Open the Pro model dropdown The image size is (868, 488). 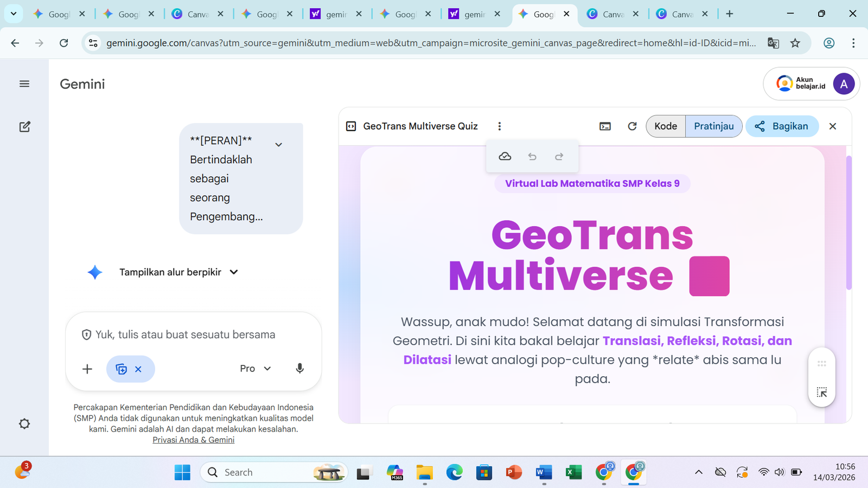pyautogui.click(x=256, y=369)
